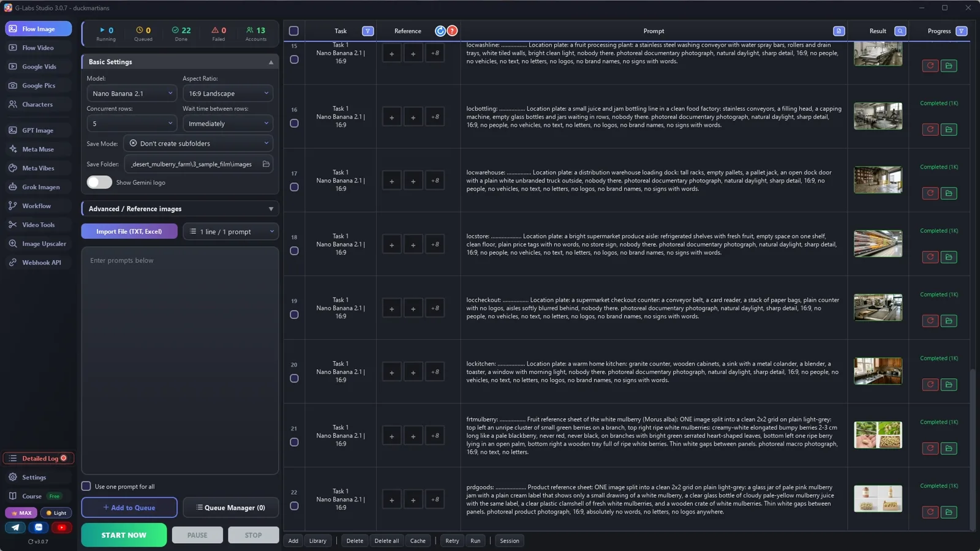Open Flow Video in sidebar

pyautogui.click(x=38, y=48)
